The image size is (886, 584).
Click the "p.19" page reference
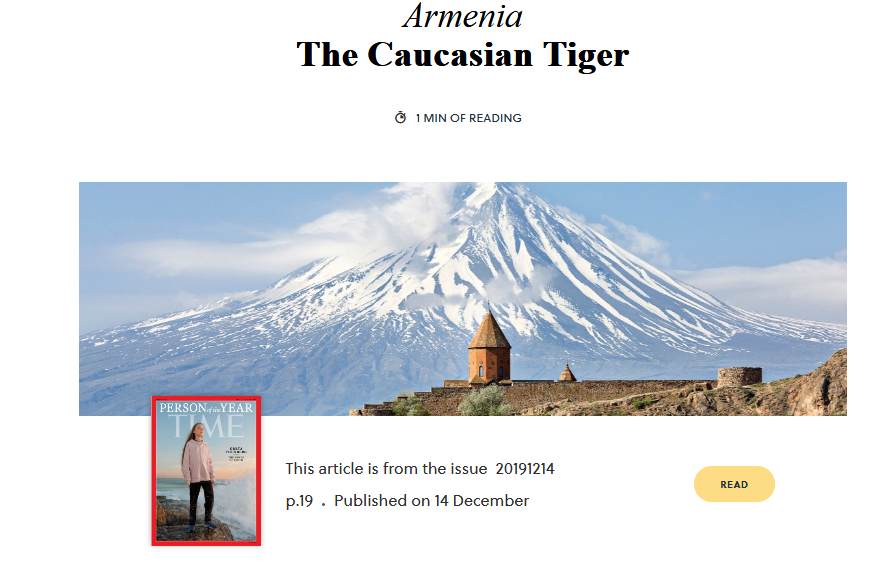299,501
